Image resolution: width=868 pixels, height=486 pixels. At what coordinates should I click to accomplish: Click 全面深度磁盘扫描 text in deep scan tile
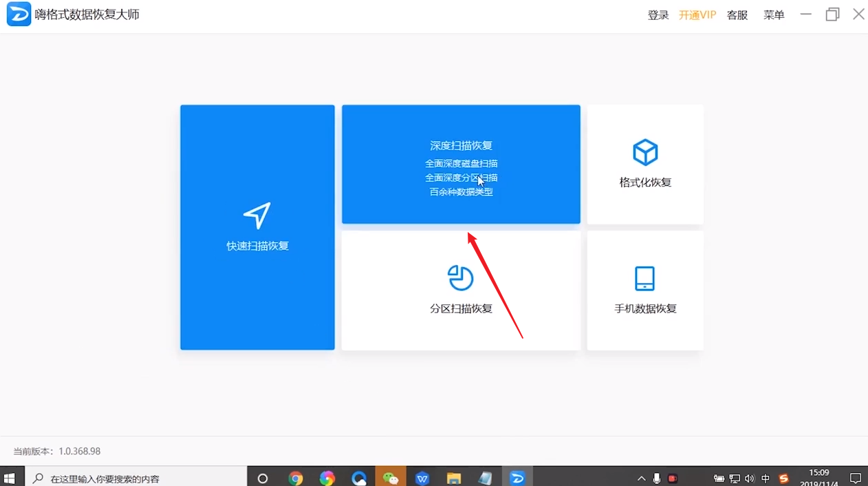[x=461, y=164]
